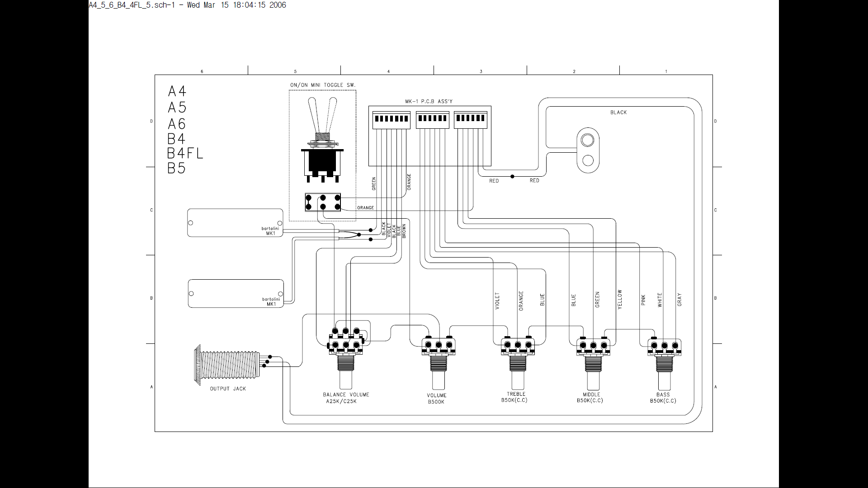868x488 pixels.
Task: Select the GREEN wire label above middle pot
Action: click(597, 300)
